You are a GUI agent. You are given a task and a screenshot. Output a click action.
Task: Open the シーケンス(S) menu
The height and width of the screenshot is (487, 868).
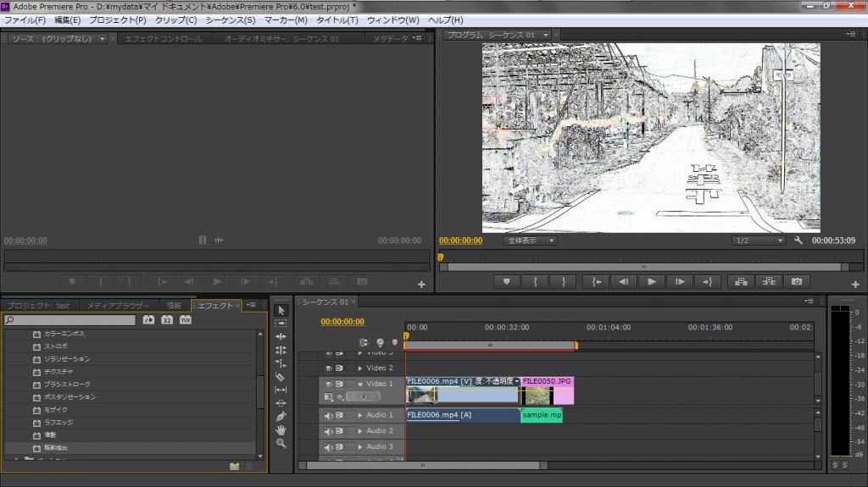[x=231, y=20]
